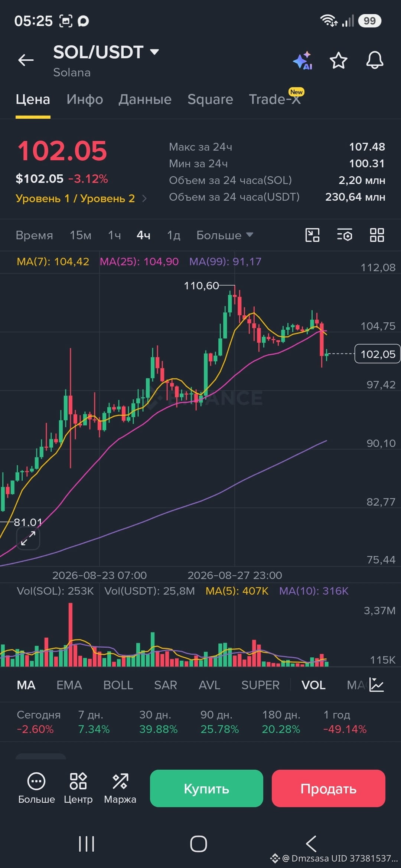
Task: Select the Время chart mode
Action: point(34,235)
